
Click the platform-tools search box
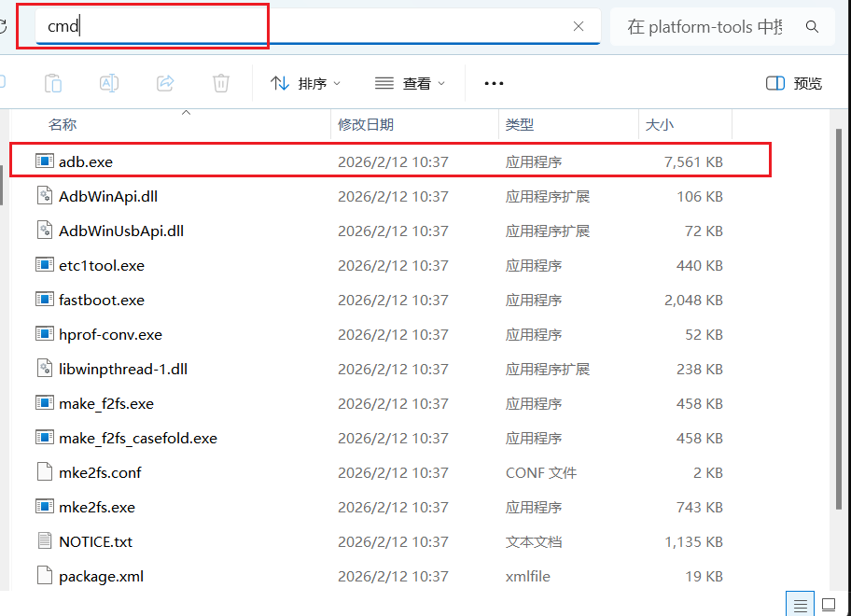722,26
